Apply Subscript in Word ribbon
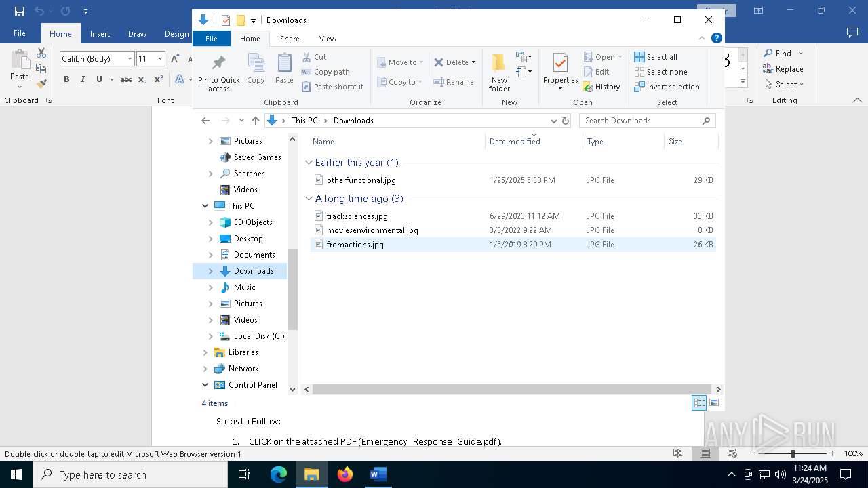This screenshot has width=868, height=488. tap(142, 79)
